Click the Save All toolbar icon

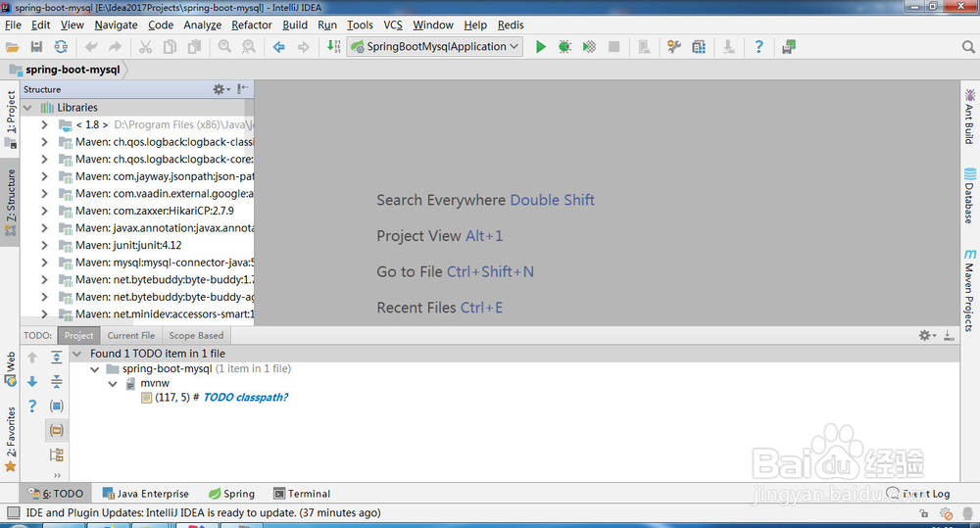click(36, 47)
